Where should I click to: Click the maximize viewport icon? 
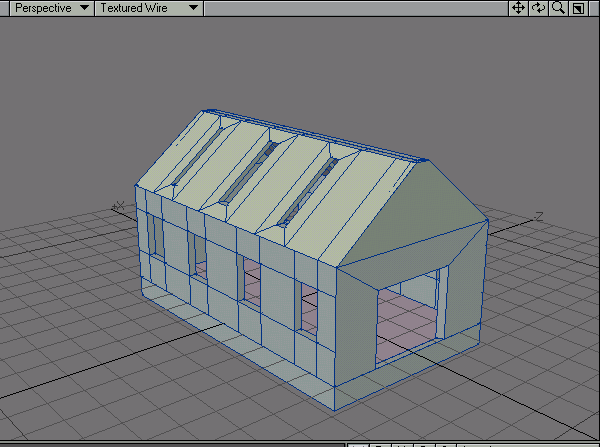point(578,8)
